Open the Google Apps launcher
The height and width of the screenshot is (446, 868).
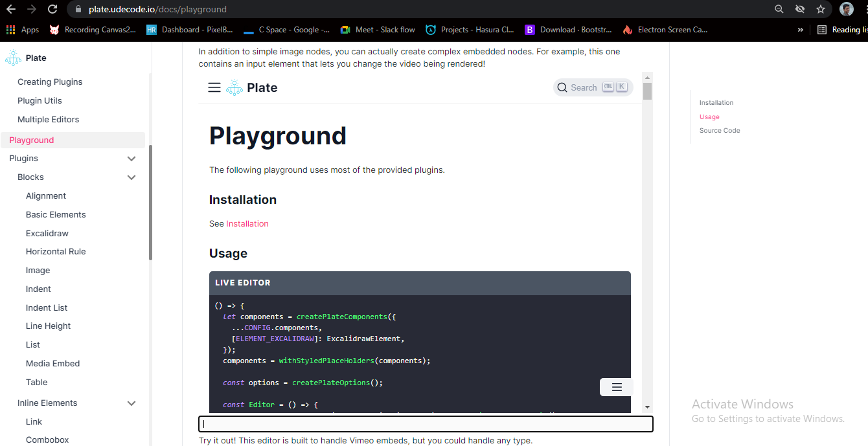(11, 29)
